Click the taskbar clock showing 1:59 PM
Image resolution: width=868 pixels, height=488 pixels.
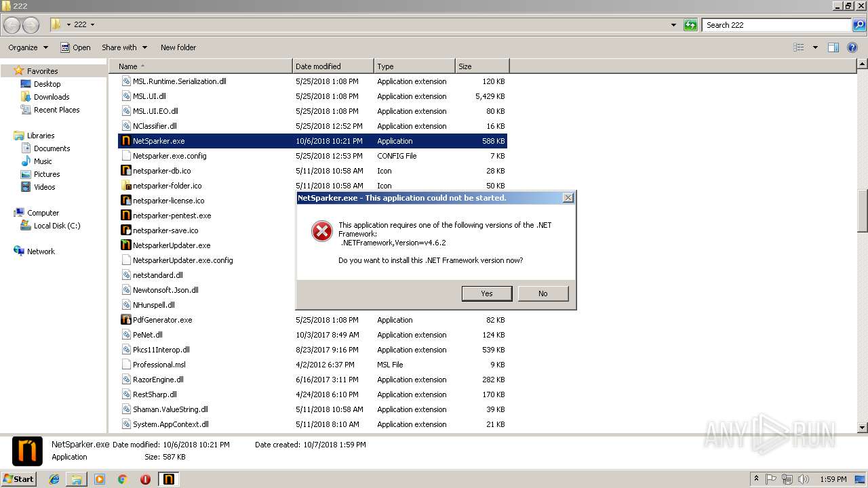833,479
